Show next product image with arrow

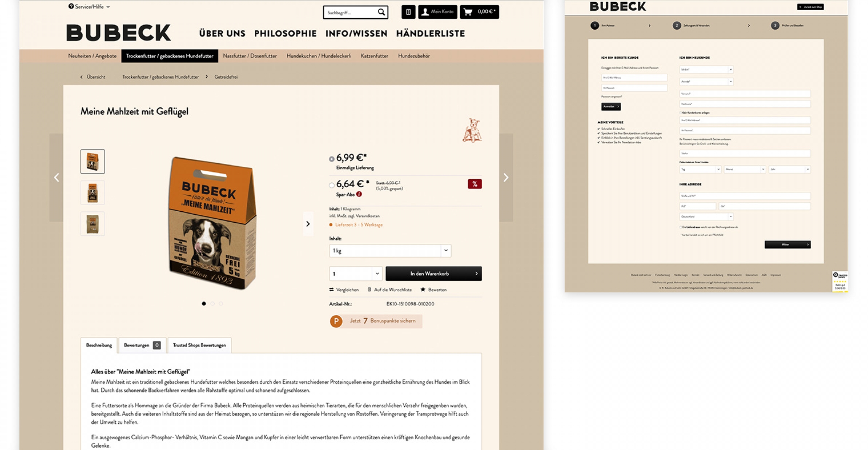pos(308,224)
